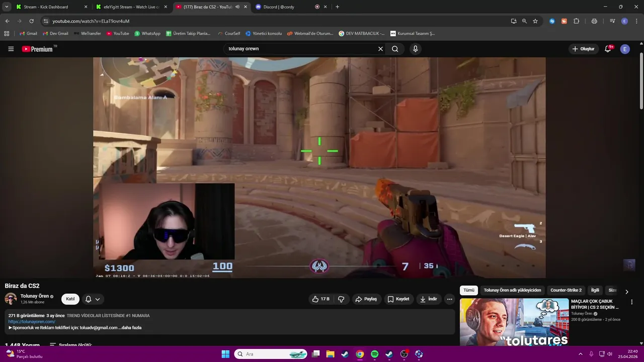Click the install app icon in the address bar
This screenshot has width=644, height=362.
513,21
